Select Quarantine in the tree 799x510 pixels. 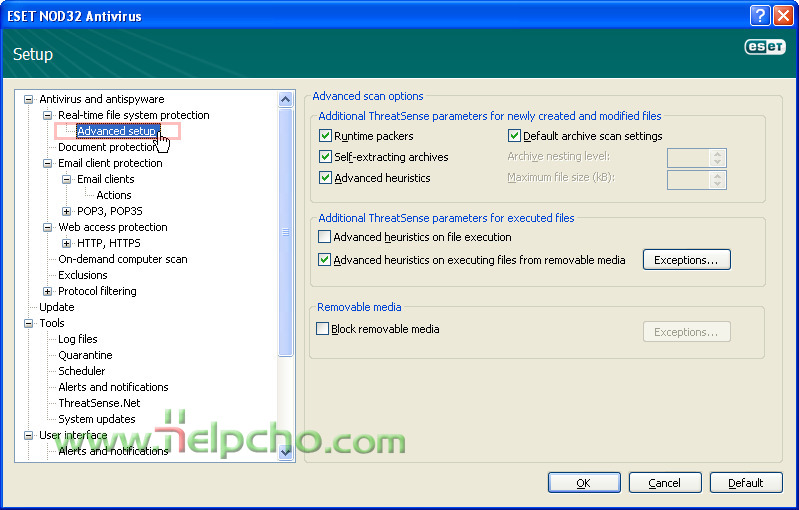(85, 355)
